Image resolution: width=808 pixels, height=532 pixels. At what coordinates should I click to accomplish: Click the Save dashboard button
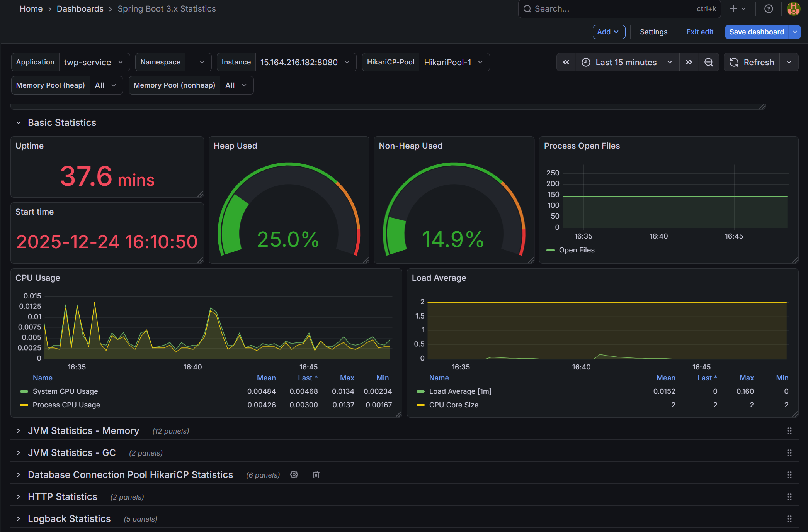[x=756, y=32]
